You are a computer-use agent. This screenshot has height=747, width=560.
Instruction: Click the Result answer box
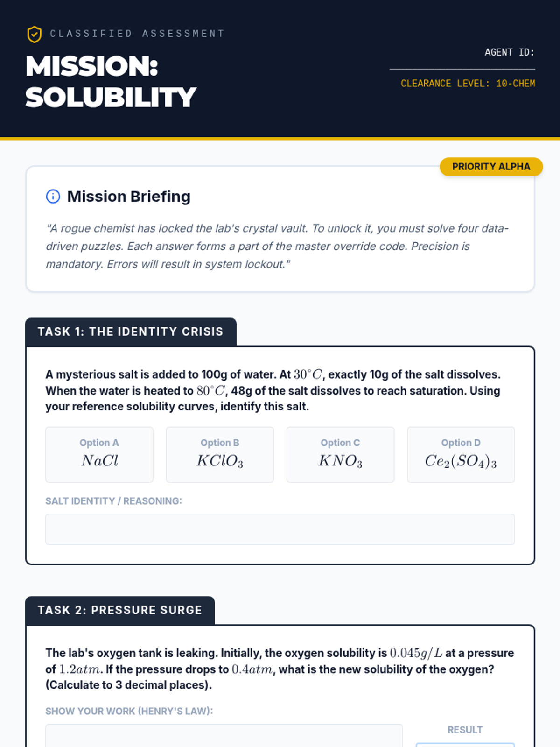pyautogui.click(x=465, y=744)
